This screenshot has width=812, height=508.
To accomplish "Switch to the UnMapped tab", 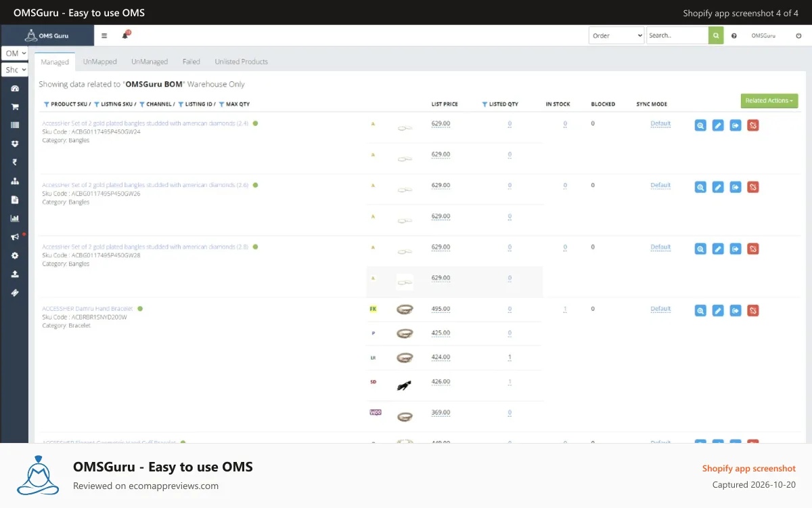I will [100, 62].
